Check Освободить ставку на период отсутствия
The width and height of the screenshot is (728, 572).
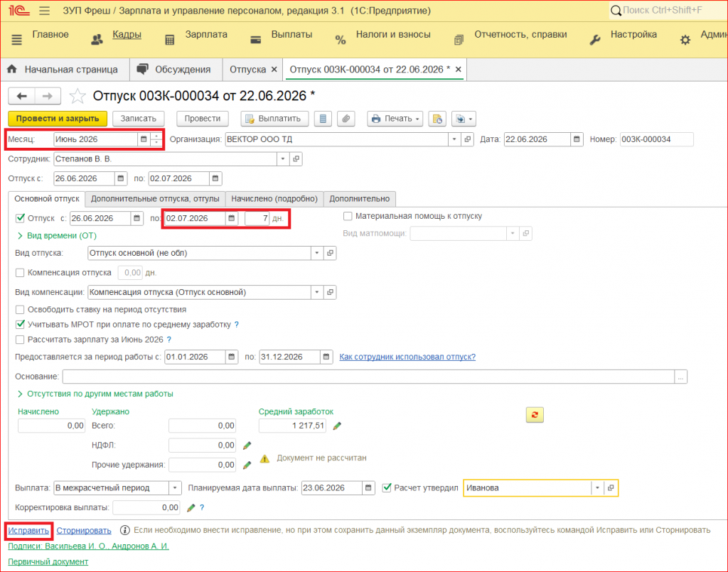(20, 310)
